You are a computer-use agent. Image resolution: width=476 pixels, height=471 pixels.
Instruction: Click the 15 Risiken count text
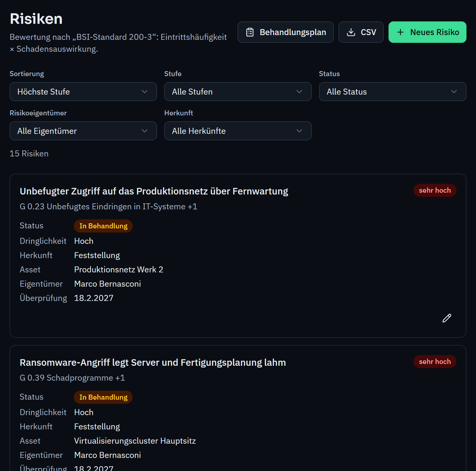point(29,153)
